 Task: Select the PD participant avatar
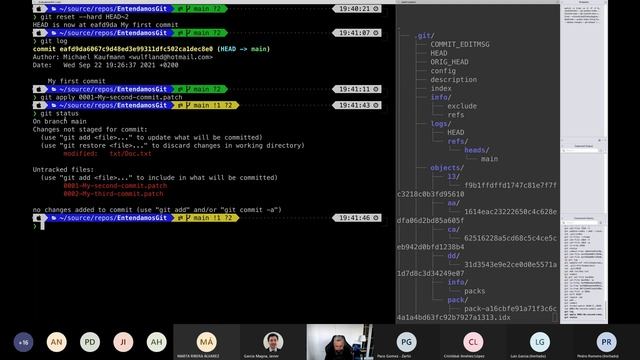click(90, 342)
